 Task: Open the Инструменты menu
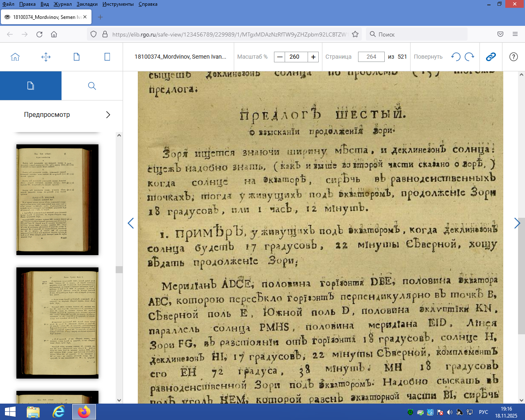(118, 4)
